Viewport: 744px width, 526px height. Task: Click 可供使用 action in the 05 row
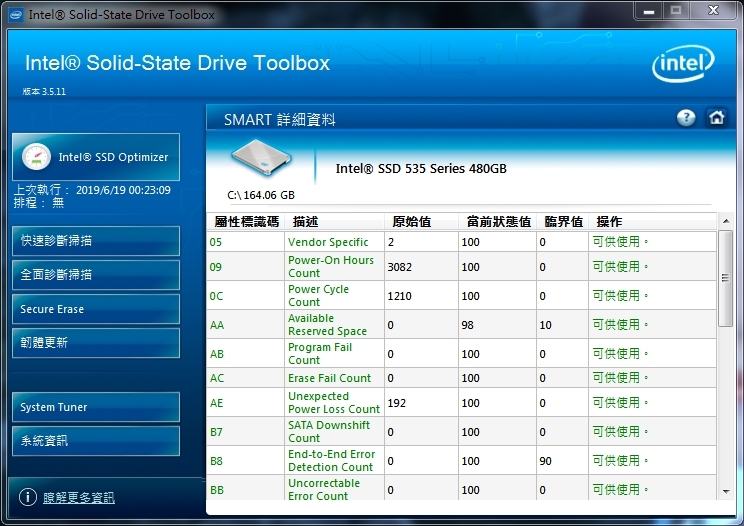[620, 241]
